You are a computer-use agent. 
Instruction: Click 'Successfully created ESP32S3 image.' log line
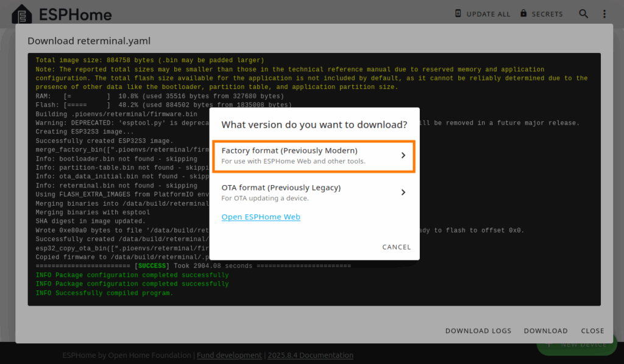[x=104, y=141]
